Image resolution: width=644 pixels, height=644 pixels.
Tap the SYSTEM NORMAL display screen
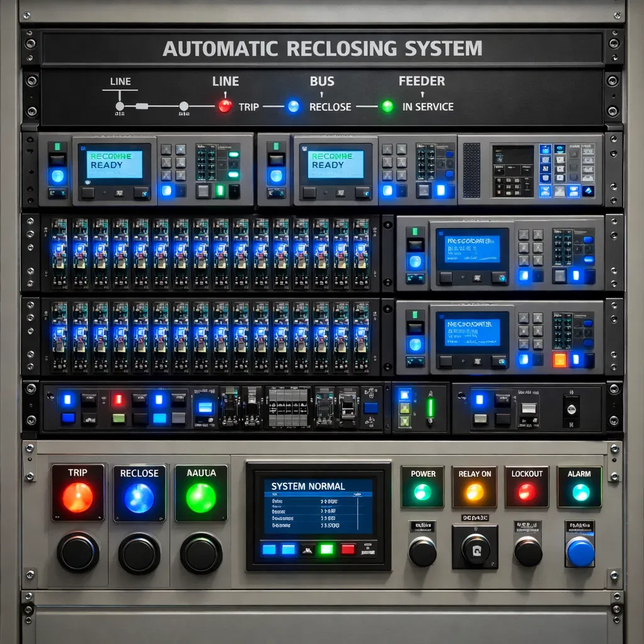[318, 506]
